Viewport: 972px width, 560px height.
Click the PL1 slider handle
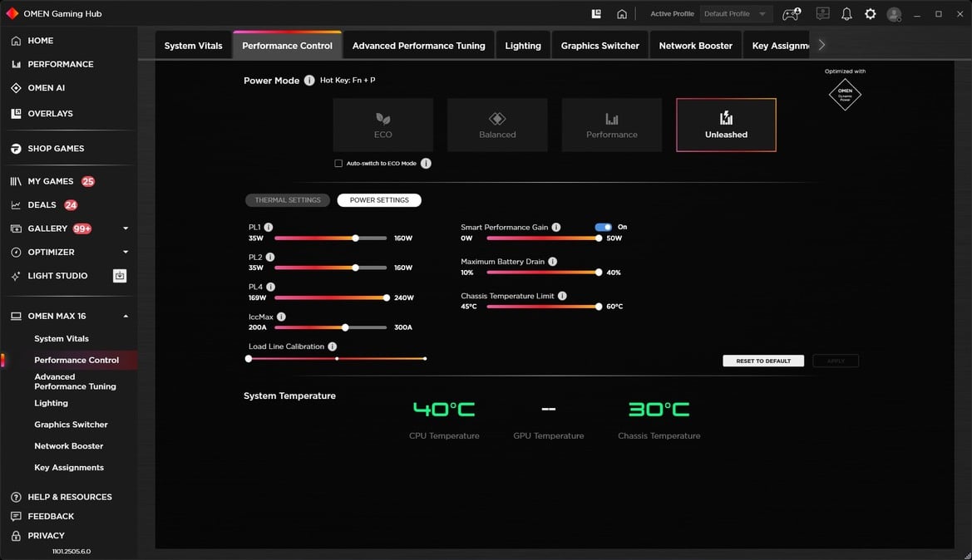coord(355,238)
